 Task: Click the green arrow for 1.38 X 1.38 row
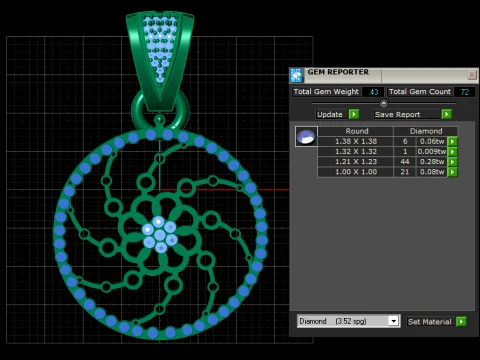[452, 141]
